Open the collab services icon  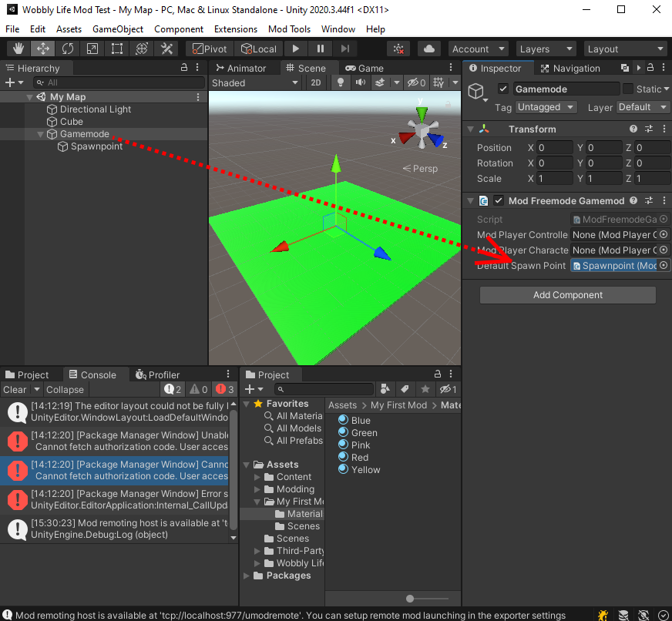398,49
